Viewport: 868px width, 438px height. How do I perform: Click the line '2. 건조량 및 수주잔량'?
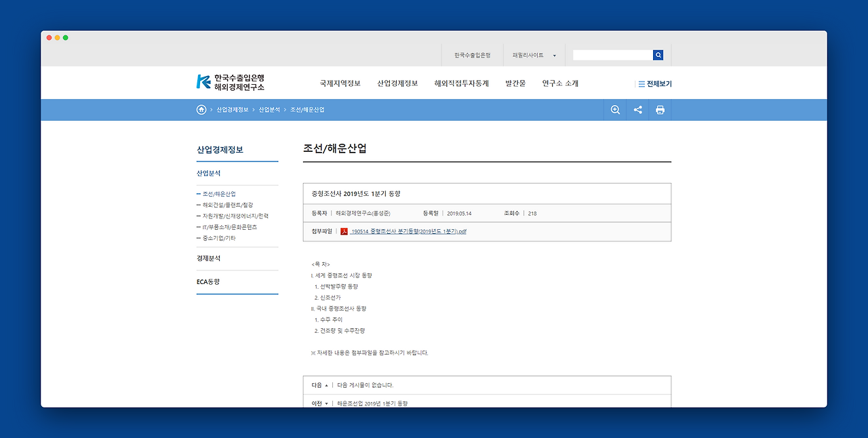coord(340,331)
